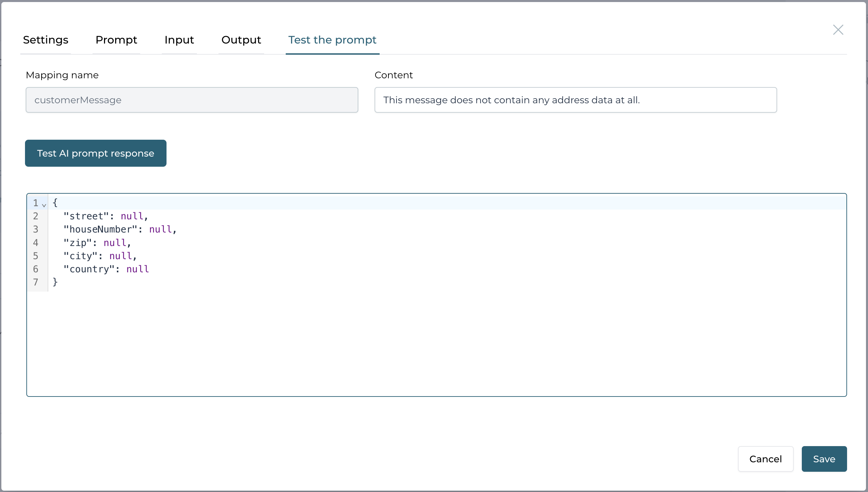
Task: Click the Save button
Action: click(x=824, y=458)
